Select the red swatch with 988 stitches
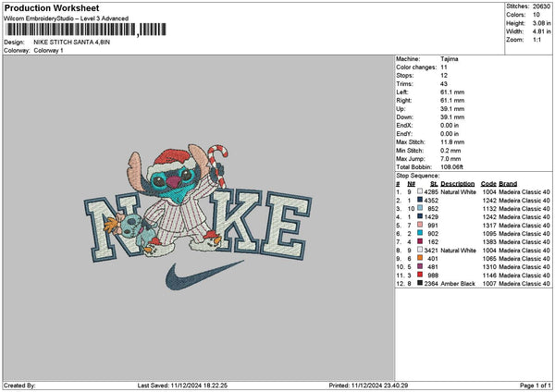This screenshot has height=392, width=555. coord(420,275)
